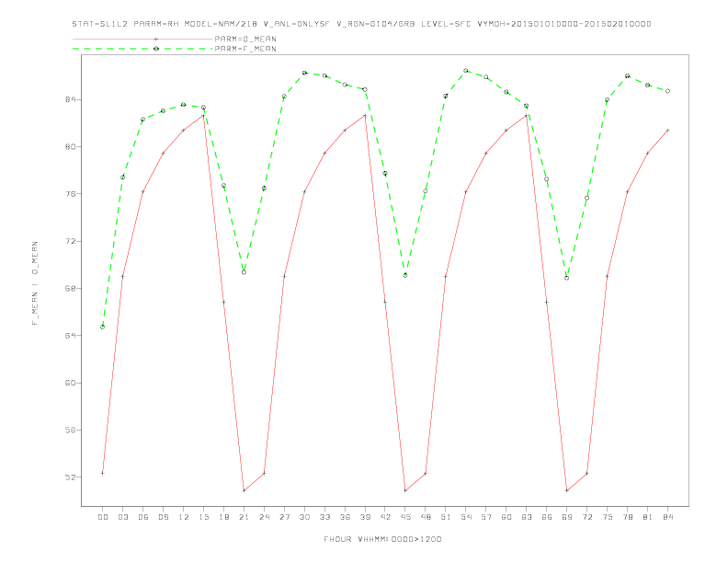This screenshot has height=563, width=728.
Task: Click the x-axis tick label 06
Action: pos(143,517)
